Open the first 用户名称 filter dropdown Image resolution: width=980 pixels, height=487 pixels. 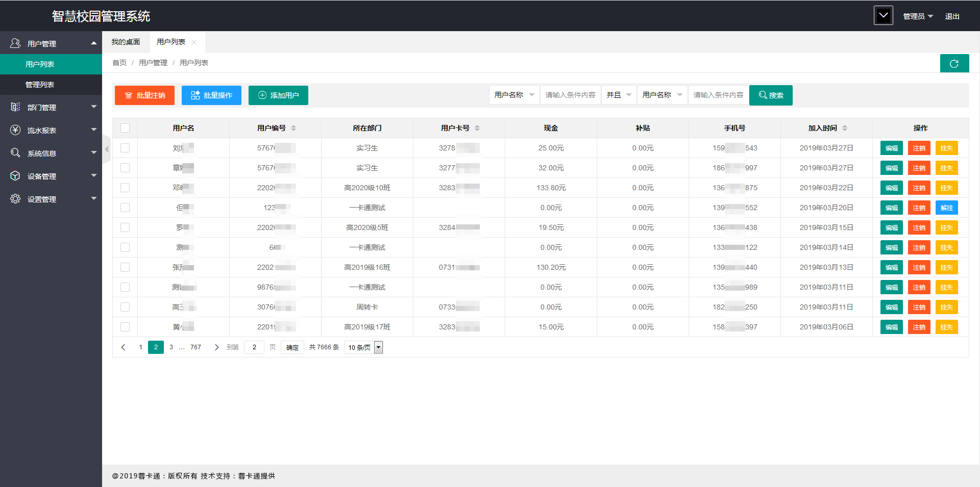[x=514, y=95]
